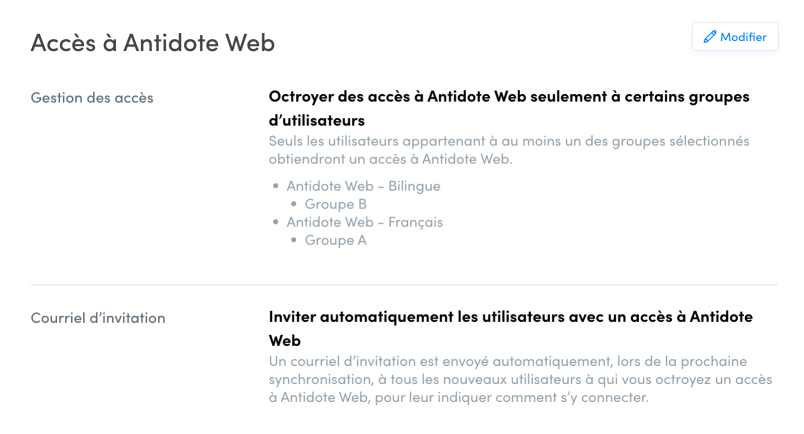Click the Octroyer des accès bold heading
This screenshot has width=804, height=434.
tap(509, 108)
